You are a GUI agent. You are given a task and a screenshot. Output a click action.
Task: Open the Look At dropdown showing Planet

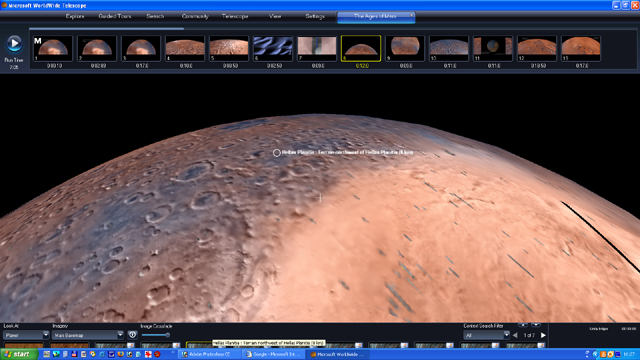click(26, 335)
